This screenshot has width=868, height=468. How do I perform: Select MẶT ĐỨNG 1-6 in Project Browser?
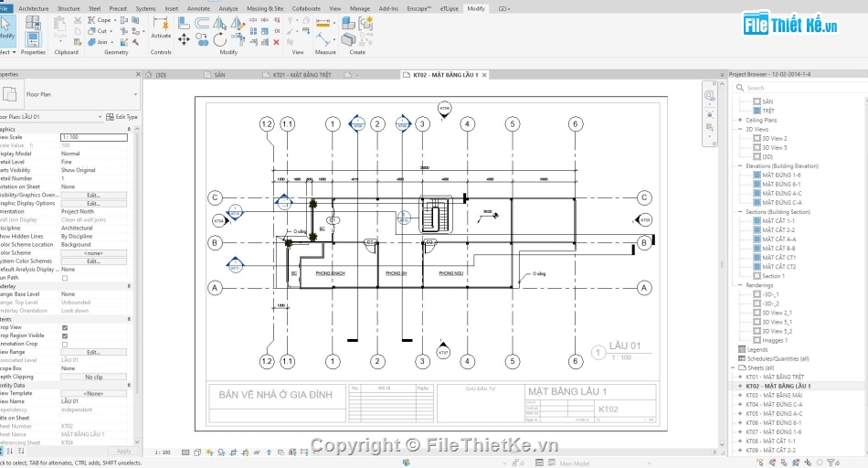coord(781,175)
